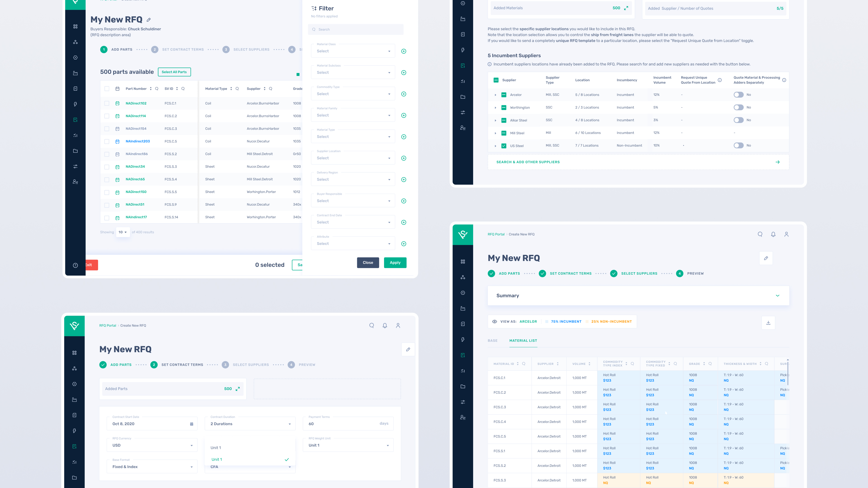Viewport: 868px width, 488px height.
Task: Click the pencil icon beside My New RFQ
Action: coord(149,19)
